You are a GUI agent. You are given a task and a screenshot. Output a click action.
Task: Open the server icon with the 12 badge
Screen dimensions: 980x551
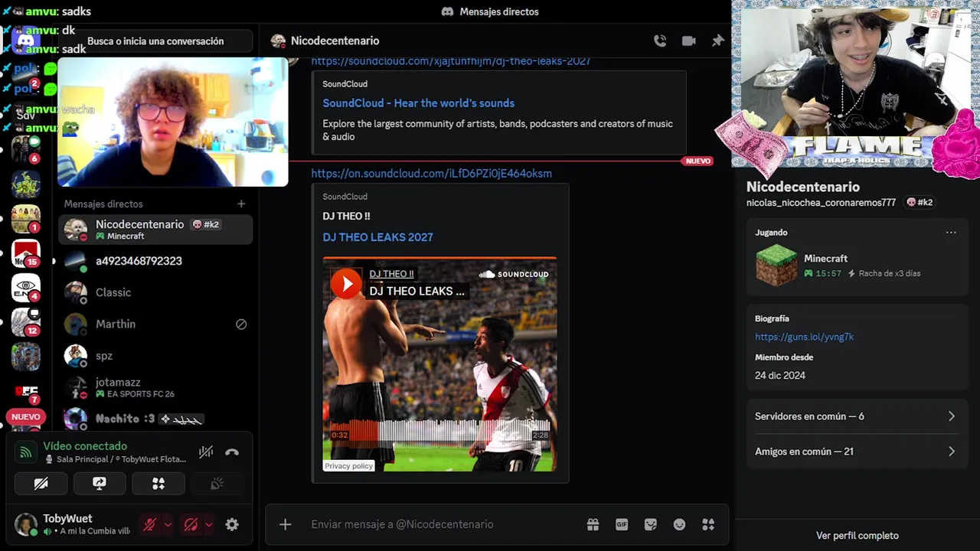[x=26, y=322]
